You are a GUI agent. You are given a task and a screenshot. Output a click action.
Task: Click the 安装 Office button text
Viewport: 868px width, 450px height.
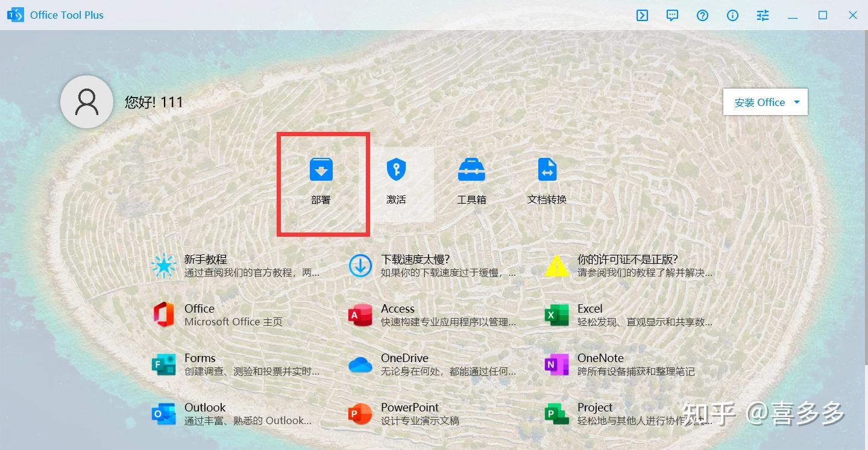point(759,102)
